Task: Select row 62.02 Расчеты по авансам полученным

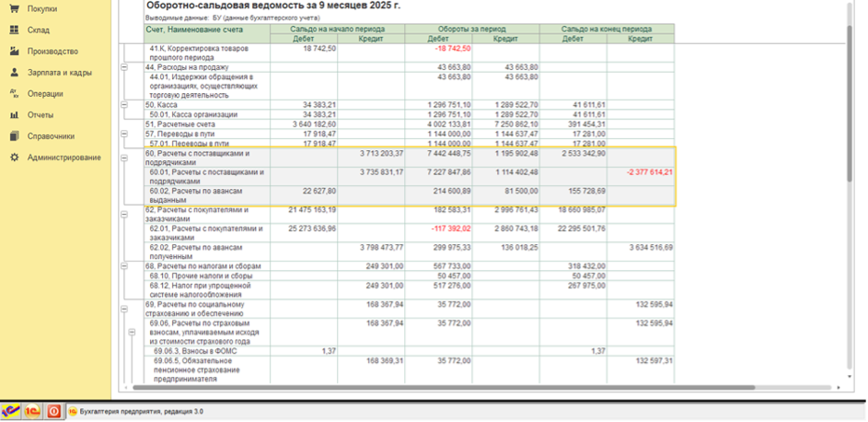Action: (x=409, y=252)
